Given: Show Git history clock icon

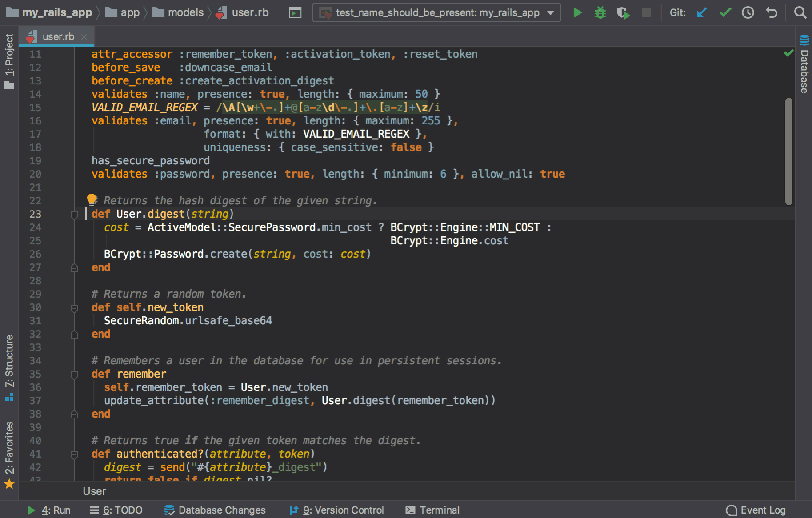Looking at the screenshot, I should click(x=748, y=12).
